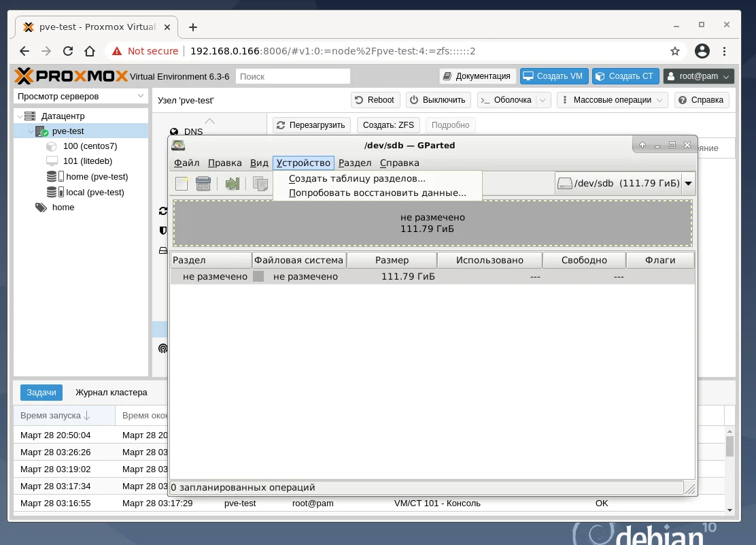Click the browser forward arrow
Image resolution: width=756 pixels, height=545 pixels.
click(x=46, y=51)
